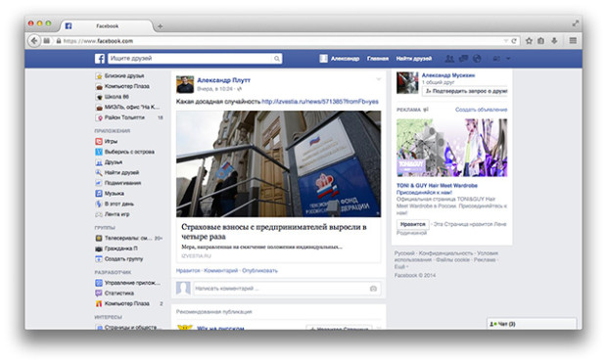The image size is (607, 364).
Task: Expand the address bar history dropdown
Action: (505, 41)
